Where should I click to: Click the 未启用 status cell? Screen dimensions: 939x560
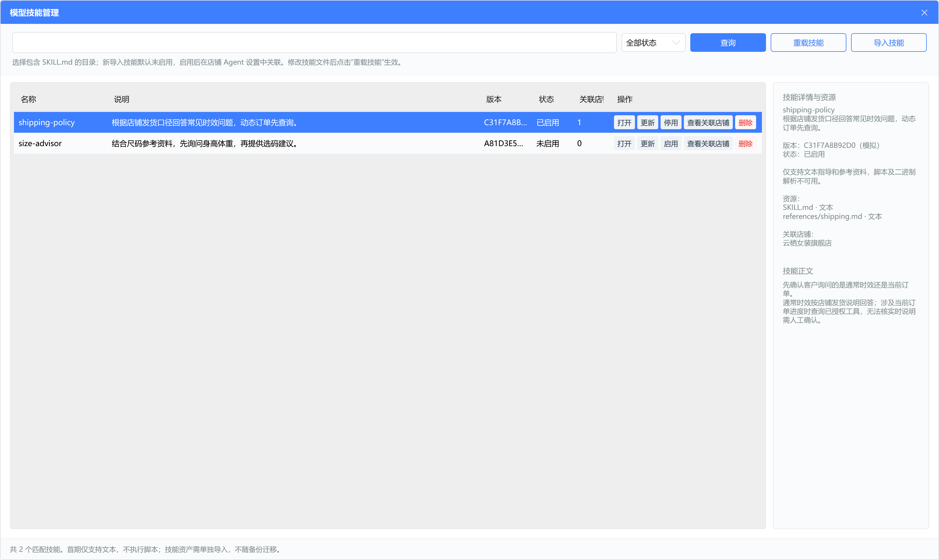[548, 143]
